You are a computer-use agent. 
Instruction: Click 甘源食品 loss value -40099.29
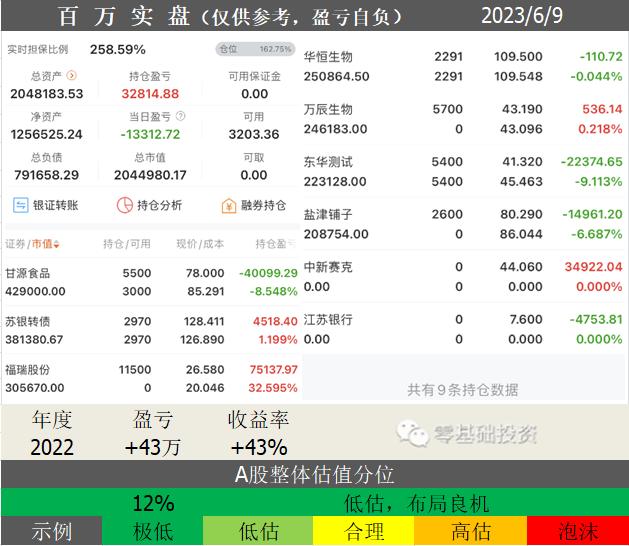point(268,273)
